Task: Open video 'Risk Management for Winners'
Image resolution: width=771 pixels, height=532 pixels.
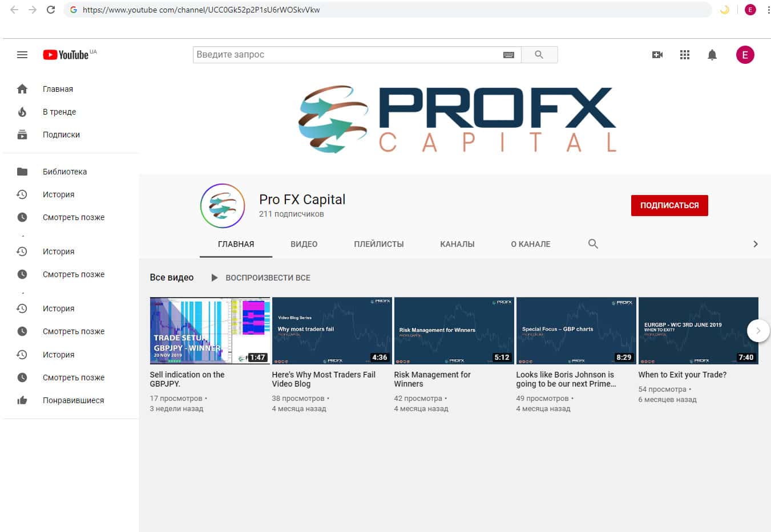Action: tap(432, 379)
